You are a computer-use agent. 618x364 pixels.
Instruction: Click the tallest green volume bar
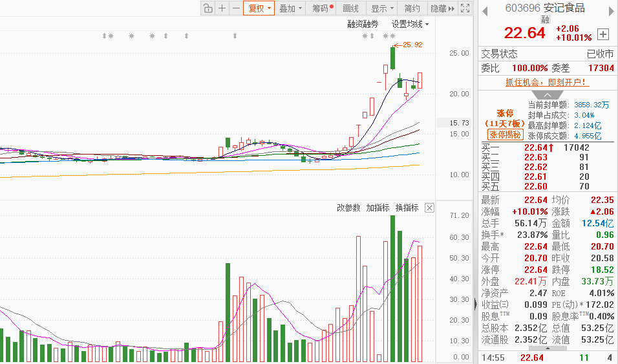(x=392, y=288)
